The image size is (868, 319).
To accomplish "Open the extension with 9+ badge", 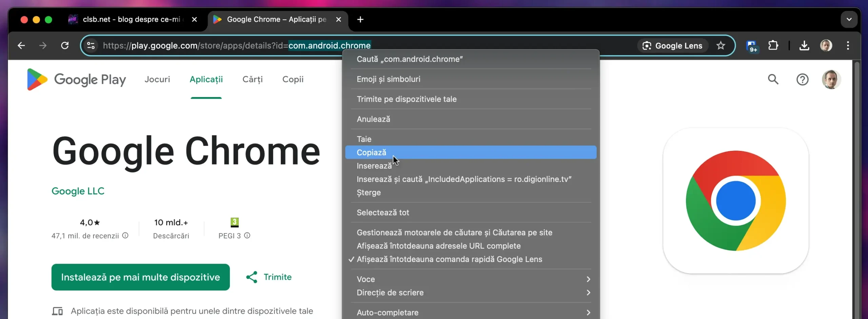I will [x=752, y=46].
